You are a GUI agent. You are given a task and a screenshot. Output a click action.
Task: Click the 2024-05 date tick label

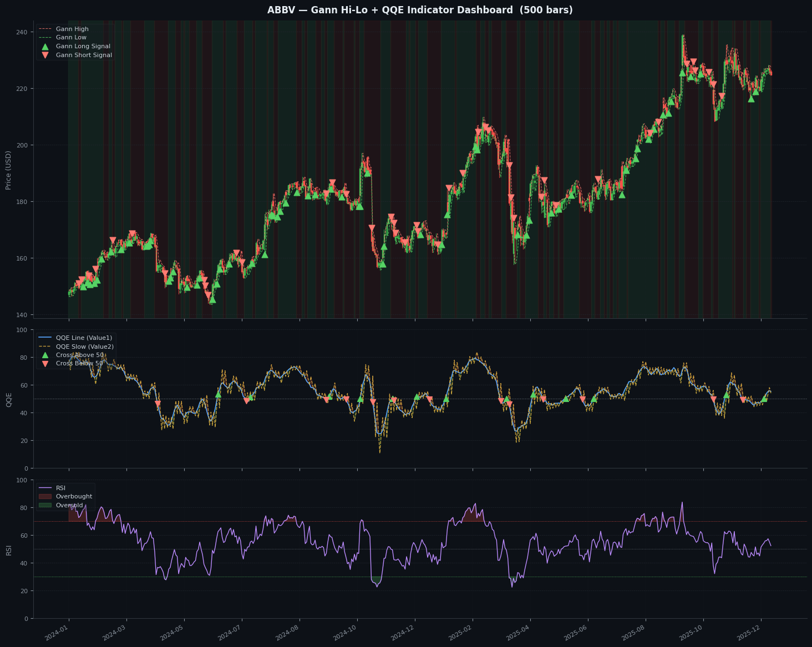pos(171,633)
